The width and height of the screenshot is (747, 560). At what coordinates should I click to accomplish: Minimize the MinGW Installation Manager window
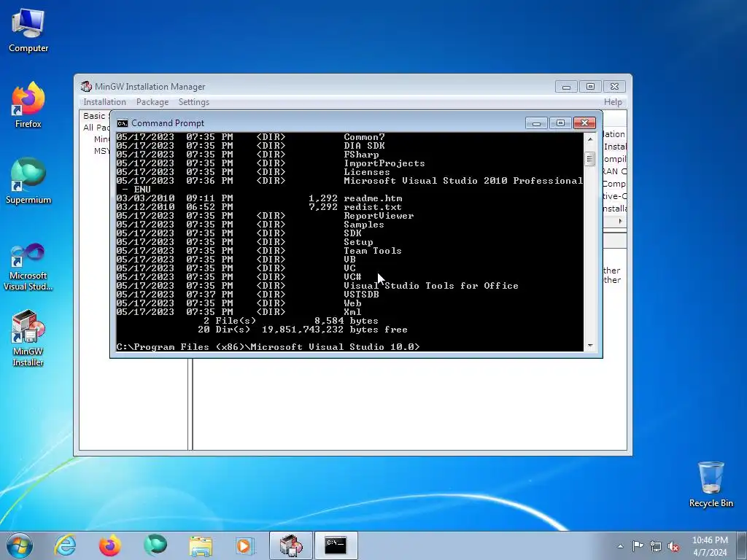[x=566, y=87]
